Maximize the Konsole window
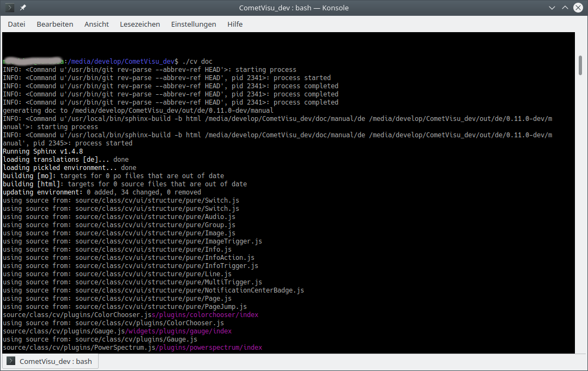 click(565, 8)
